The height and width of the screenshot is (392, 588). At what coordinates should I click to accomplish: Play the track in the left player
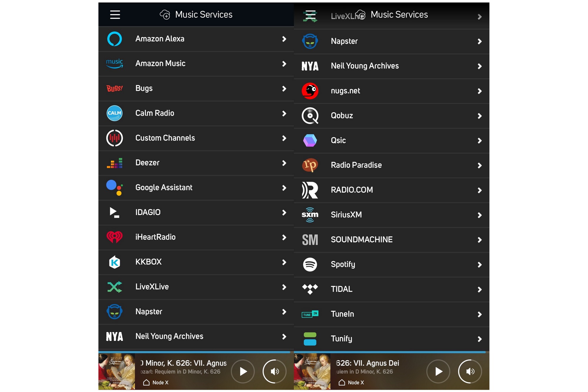click(x=243, y=371)
